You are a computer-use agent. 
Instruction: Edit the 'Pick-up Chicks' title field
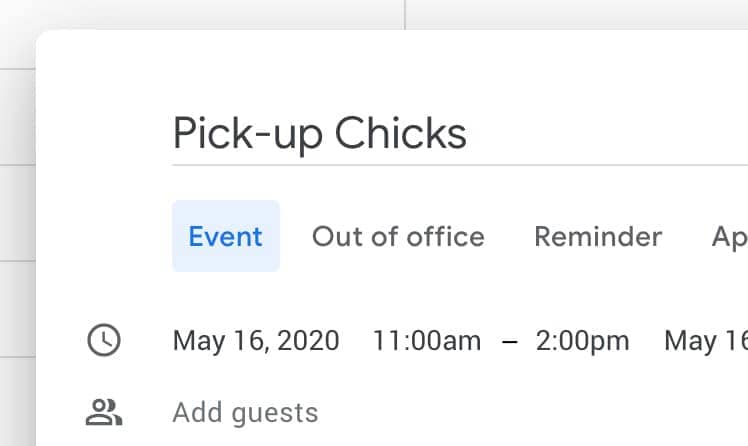click(460, 134)
